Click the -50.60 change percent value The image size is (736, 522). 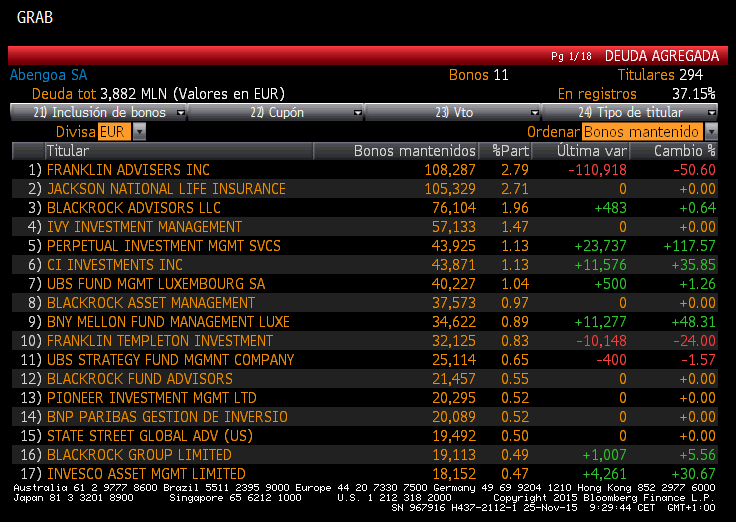(x=694, y=170)
